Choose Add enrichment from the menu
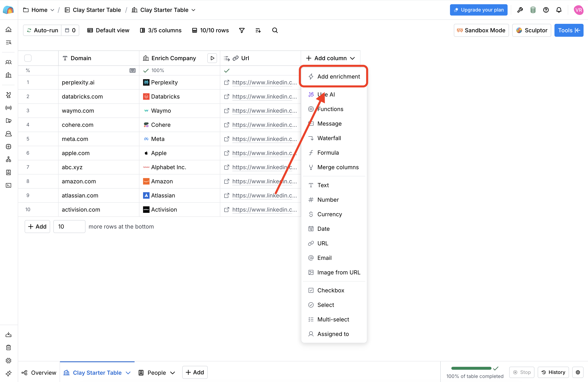 [x=334, y=77]
